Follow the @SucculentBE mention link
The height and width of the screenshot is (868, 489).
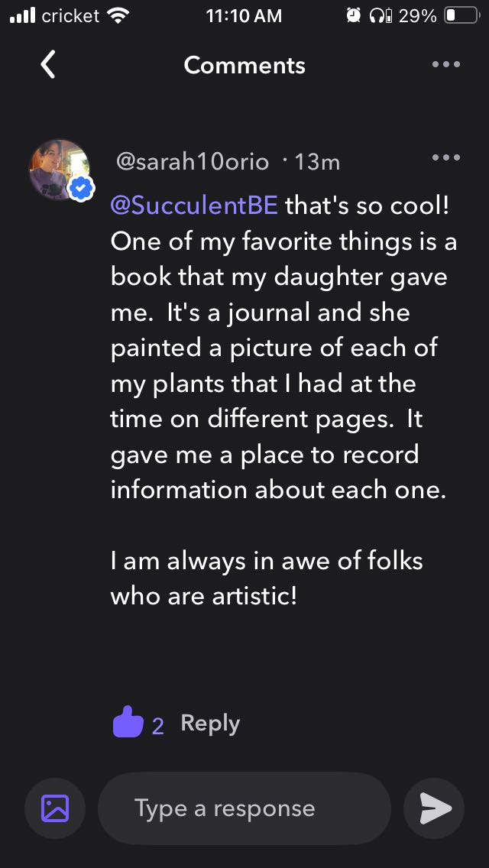tap(194, 205)
